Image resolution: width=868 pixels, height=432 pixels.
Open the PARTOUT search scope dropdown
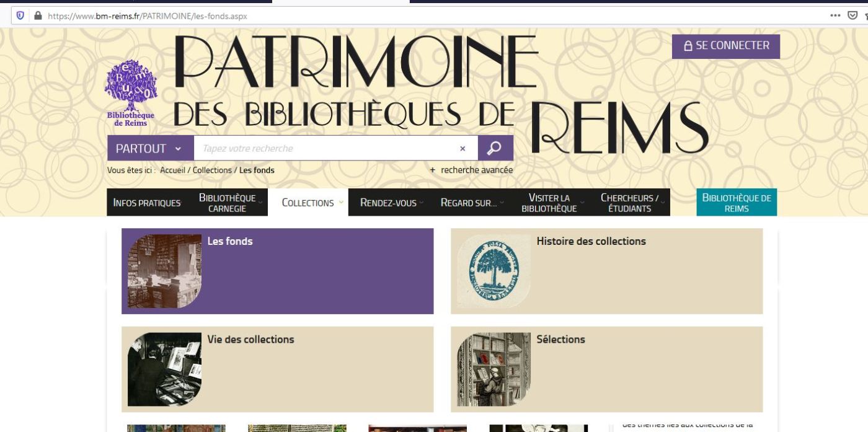coord(149,149)
